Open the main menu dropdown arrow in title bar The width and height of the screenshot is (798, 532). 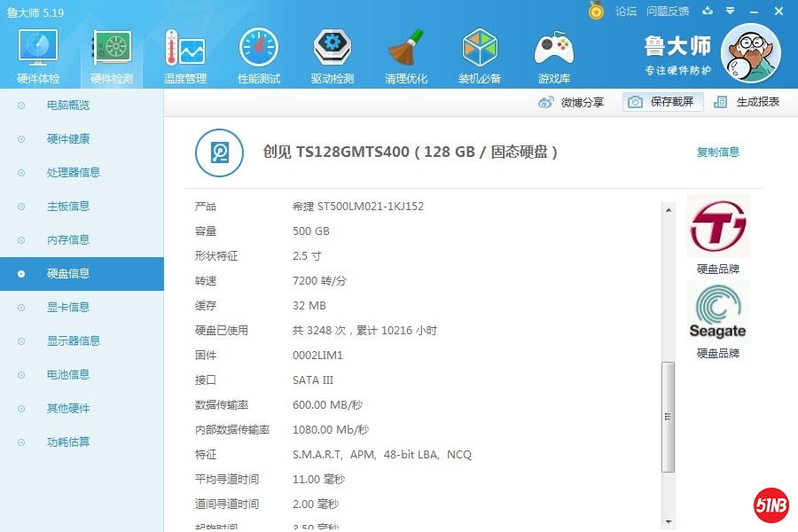(x=730, y=11)
